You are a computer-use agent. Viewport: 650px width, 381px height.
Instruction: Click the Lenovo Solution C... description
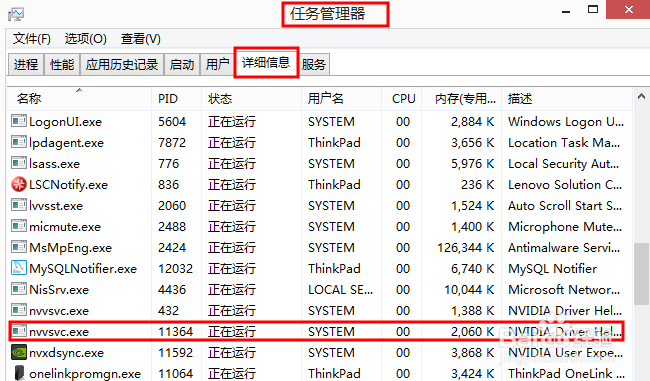(x=565, y=185)
